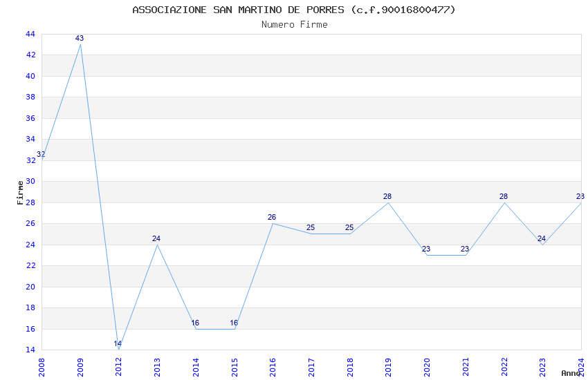Click the y-axis value 34
The width and height of the screenshot is (588, 380).
[x=30, y=140]
